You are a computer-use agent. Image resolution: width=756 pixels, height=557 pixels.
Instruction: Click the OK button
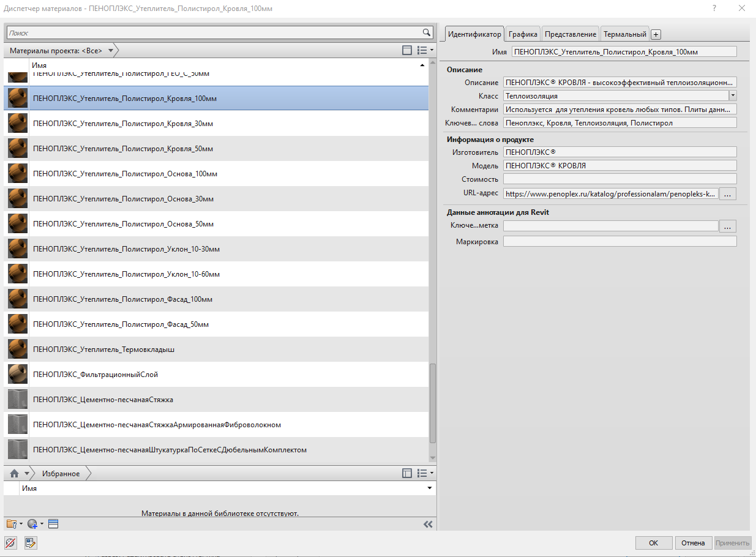pos(653,543)
